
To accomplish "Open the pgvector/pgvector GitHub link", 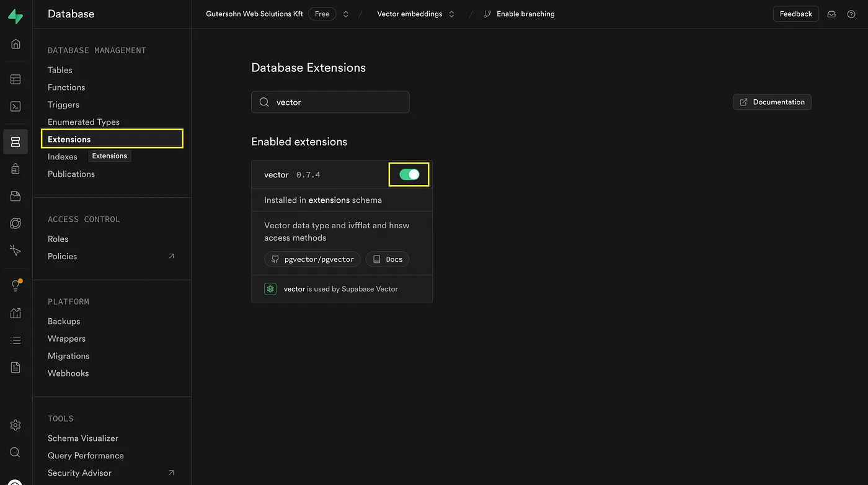I will tap(312, 259).
